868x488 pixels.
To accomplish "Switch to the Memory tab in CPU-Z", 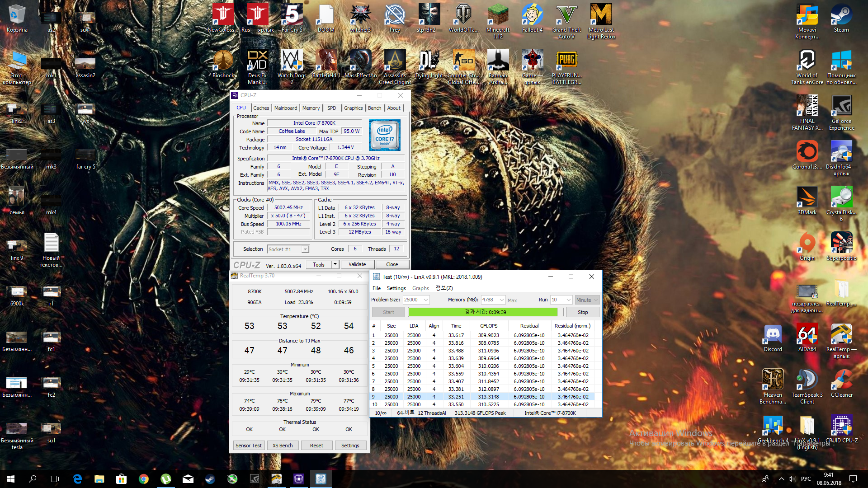I will (x=311, y=108).
